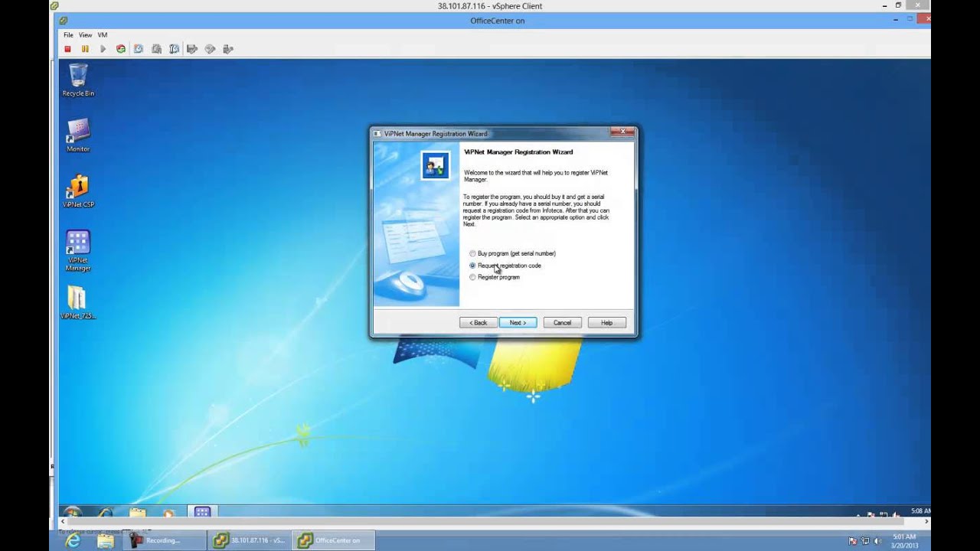
Task: Click the Take Snapshot toolbar icon
Action: click(x=139, y=49)
